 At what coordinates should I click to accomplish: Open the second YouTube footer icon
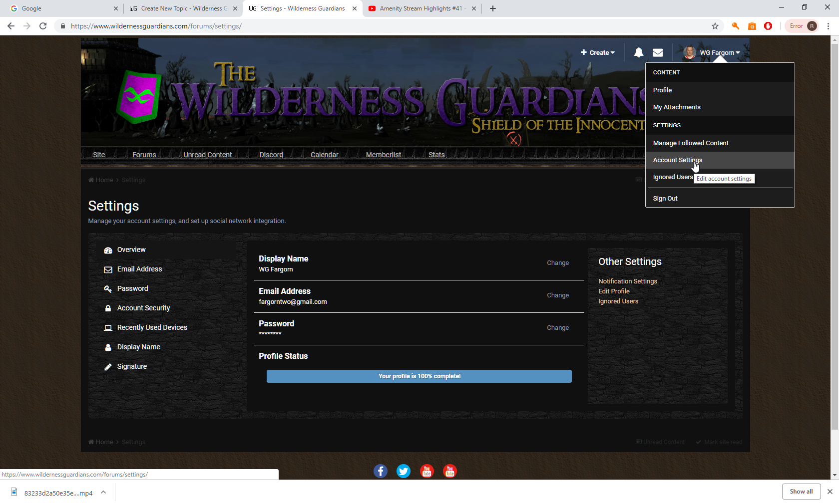[x=450, y=471]
